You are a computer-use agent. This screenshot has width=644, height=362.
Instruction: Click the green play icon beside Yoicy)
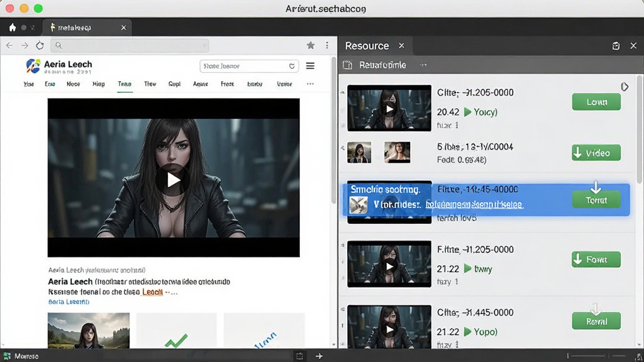point(467,112)
